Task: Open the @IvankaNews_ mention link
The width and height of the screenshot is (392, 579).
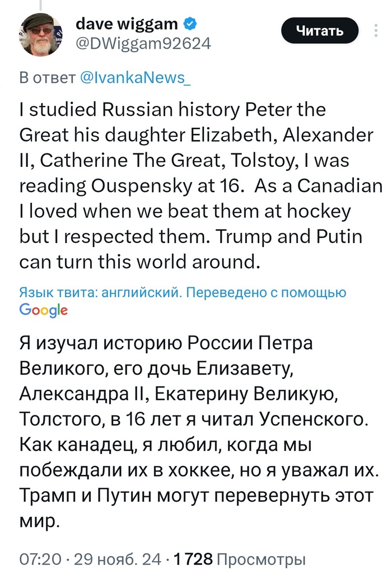Action: pyautogui.click(x=136, y=78)
